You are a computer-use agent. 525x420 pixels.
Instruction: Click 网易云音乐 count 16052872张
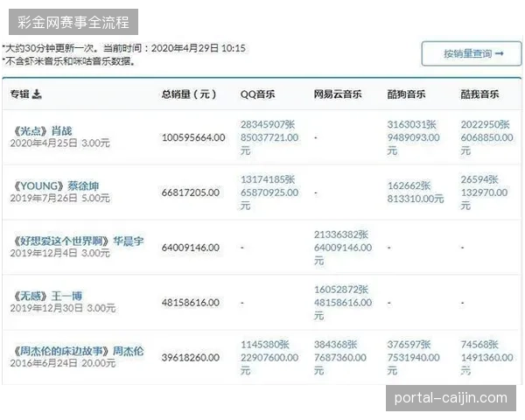pyautogui.click(x=341, y=290)
